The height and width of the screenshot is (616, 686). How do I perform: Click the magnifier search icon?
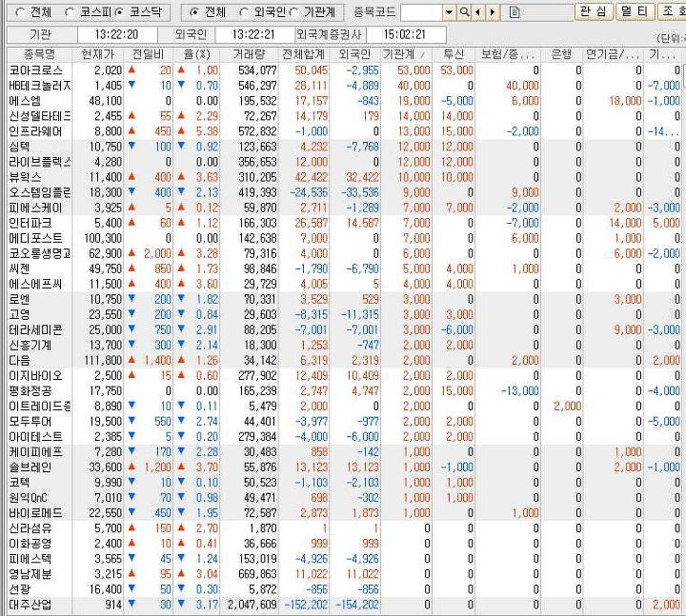464,12
